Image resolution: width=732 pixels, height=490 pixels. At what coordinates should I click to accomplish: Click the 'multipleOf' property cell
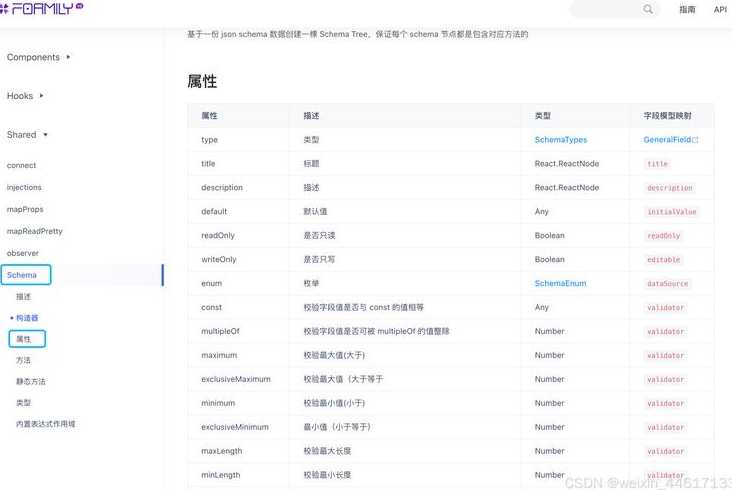(239, 331)
